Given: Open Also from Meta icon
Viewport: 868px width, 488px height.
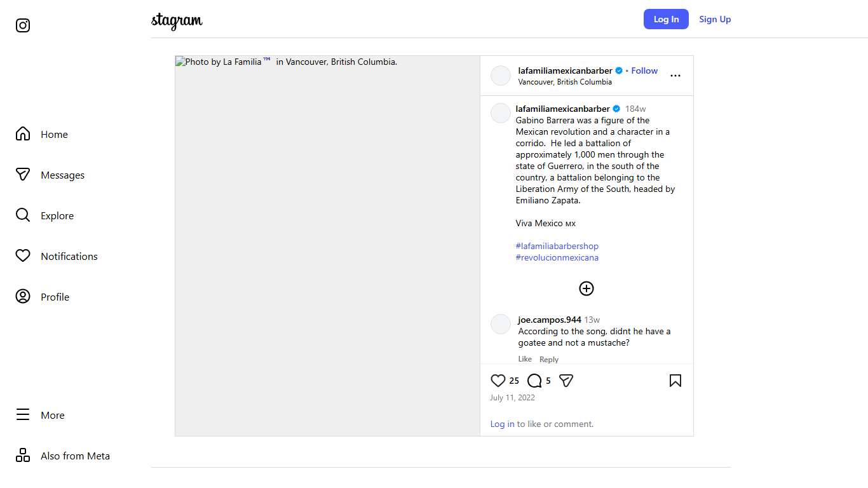Looking at the screenshot, I should click(23, 456).
